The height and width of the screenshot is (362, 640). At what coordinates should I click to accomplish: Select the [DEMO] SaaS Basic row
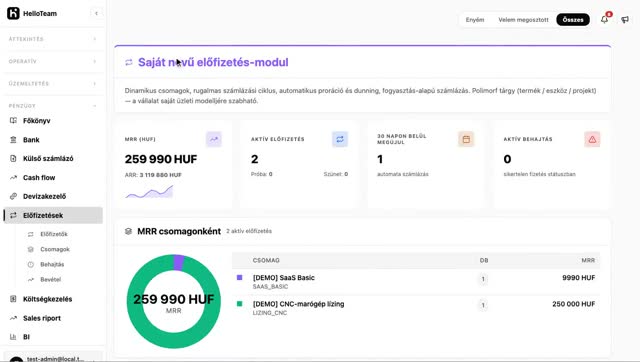pyautogui.click(x=416, y=282)
